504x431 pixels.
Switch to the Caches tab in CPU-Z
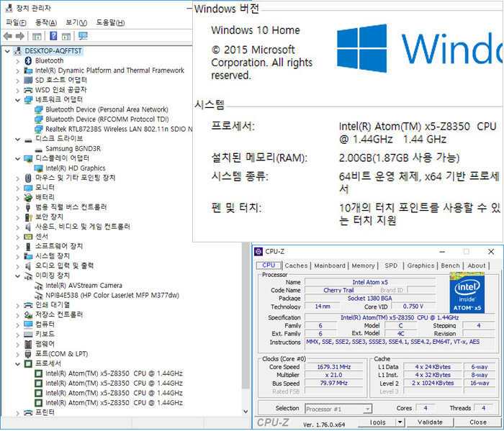click(x=296, y=266)
